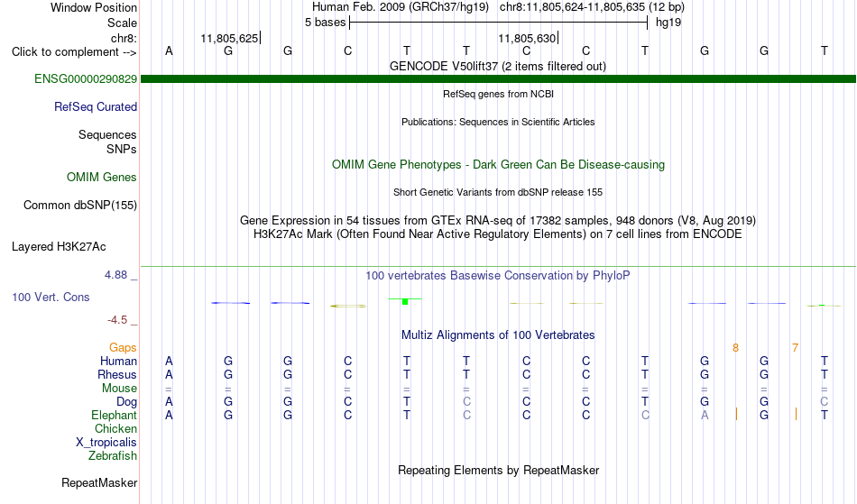Click the ENSG00000290829 gene label
The height and width of the screenshot is (504, 857).
tap(86, 78)
